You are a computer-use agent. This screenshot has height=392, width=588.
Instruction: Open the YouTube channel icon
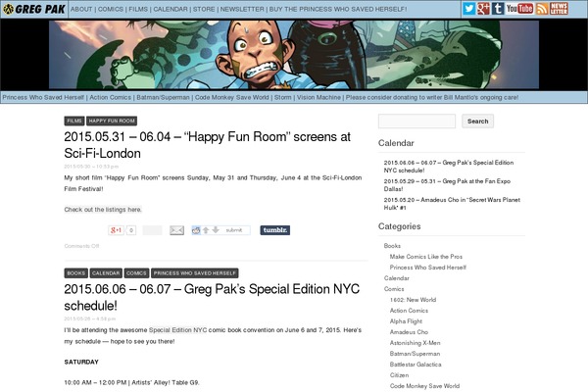(519, 8)
